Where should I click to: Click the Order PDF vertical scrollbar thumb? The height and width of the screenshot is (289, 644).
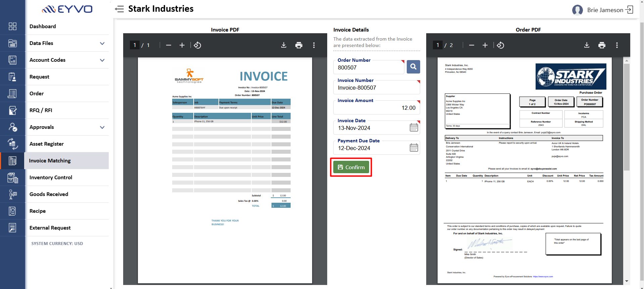627,117
